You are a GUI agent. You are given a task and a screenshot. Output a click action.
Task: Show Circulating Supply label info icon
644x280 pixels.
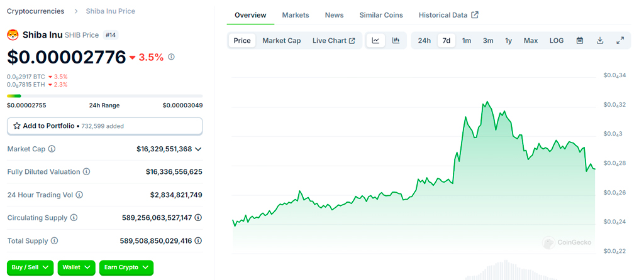[74, 218]
